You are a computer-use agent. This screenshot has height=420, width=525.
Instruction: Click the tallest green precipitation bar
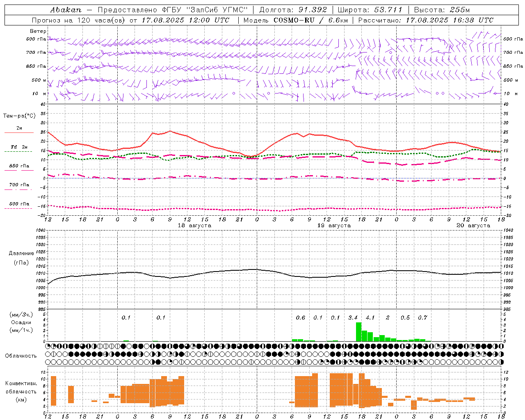click(x=358, y=332)
